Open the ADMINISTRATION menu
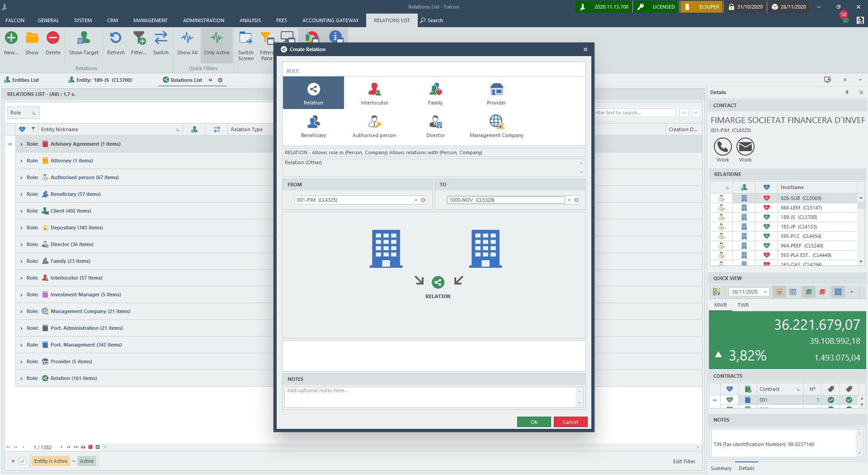Screen dimensions: 868x475 click(203, 20)
